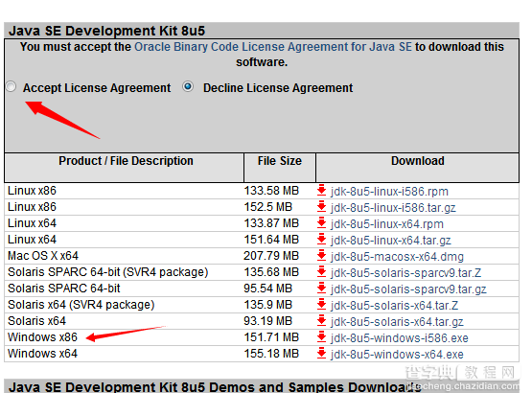This screenshot has width=532, height=393.
Task: Click the File Size column header
Action: [280, 161]
